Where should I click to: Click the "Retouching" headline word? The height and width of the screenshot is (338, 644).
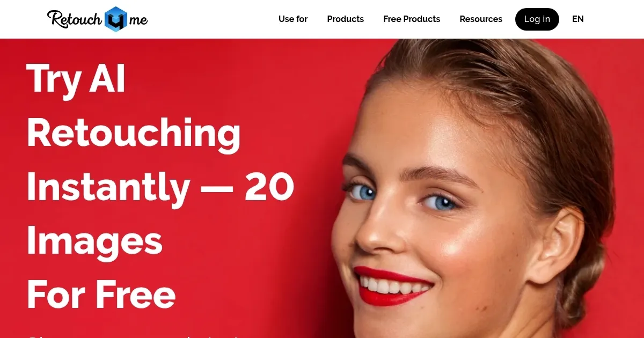click(134, 133)
